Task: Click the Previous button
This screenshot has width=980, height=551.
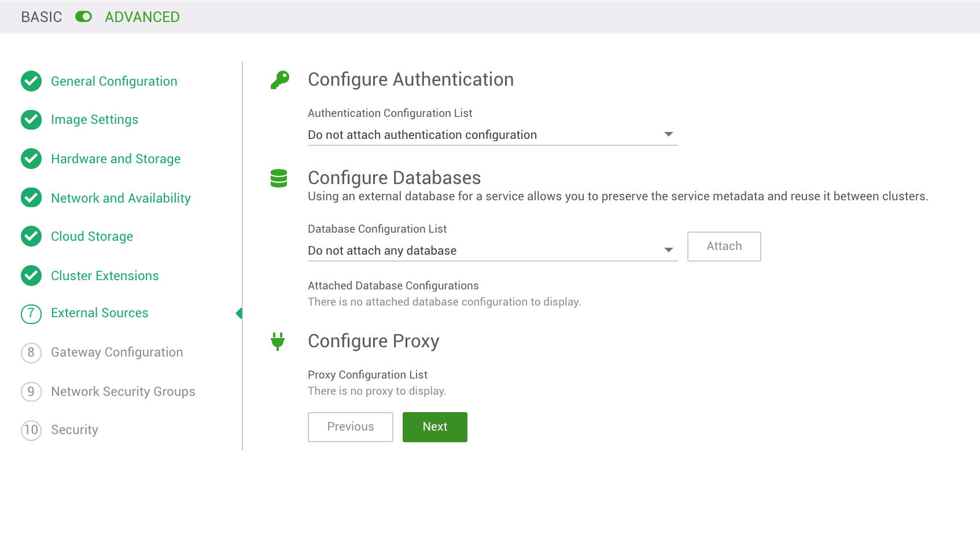Action: point(350,427)
